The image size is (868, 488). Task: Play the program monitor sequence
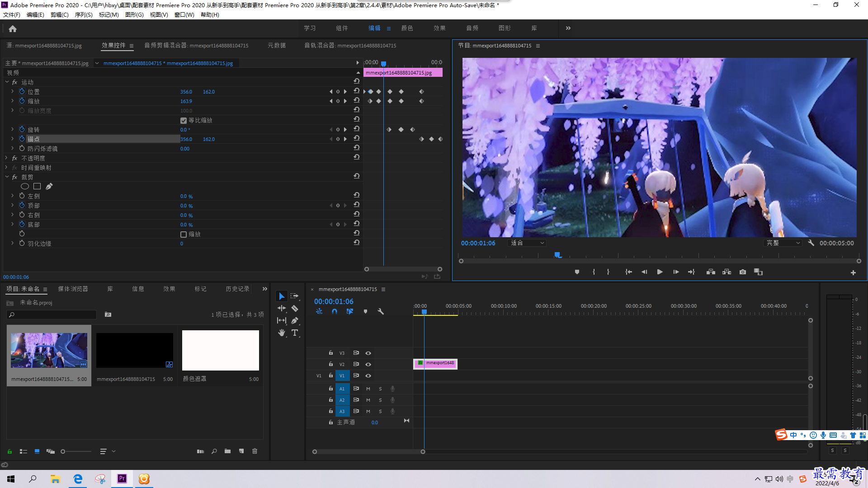point(660,272)
